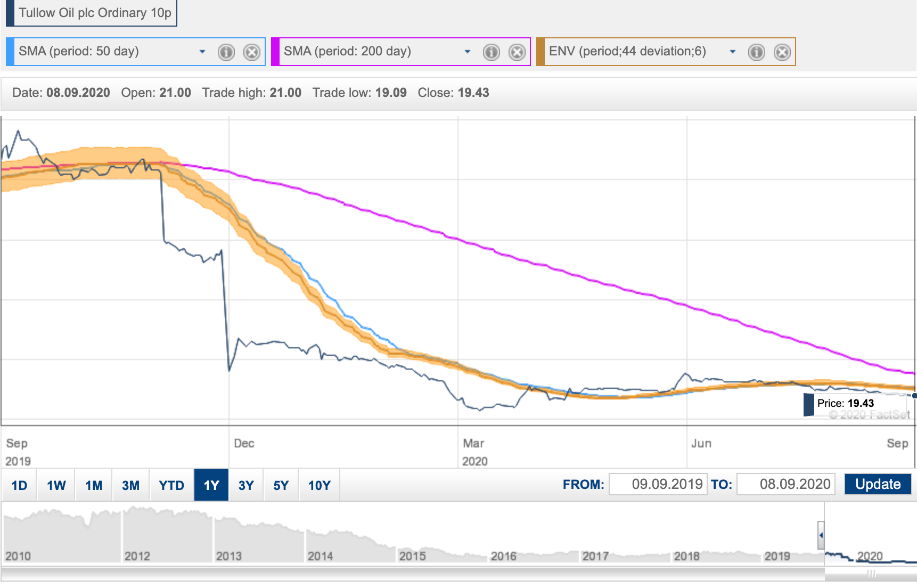917x588 pixels.
Task: Select the 3Y time range
Action: (x=246, y=485)
